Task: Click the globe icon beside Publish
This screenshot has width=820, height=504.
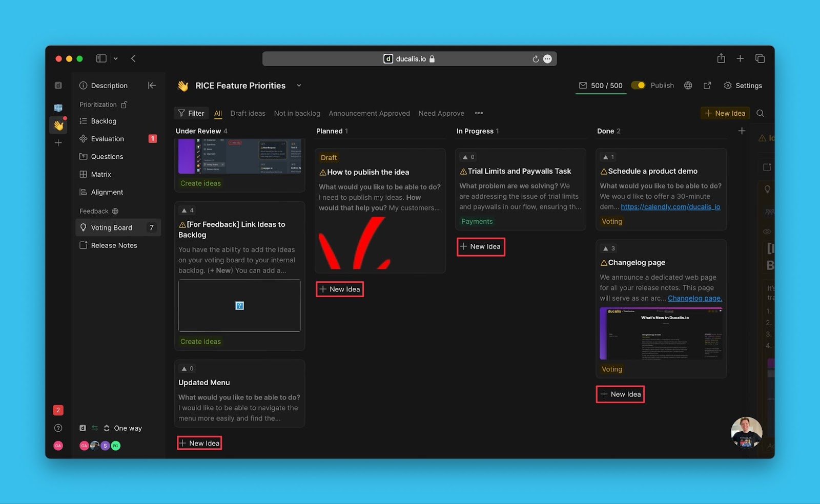Action: click(688, 85)
